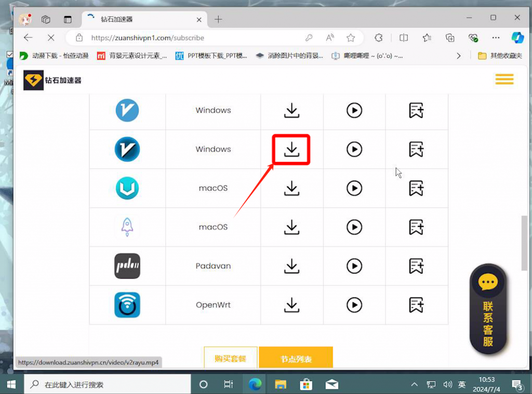Screen dimensions: 532x394
Task: Click the OpenWrt wifi app logo
Action: coord(127,305)
